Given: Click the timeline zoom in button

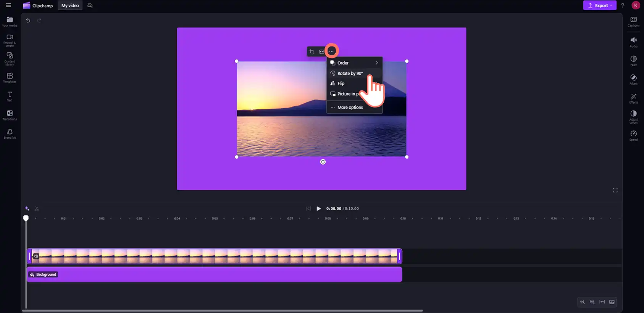Looking at the screenshot, I should tap(592, 302).
